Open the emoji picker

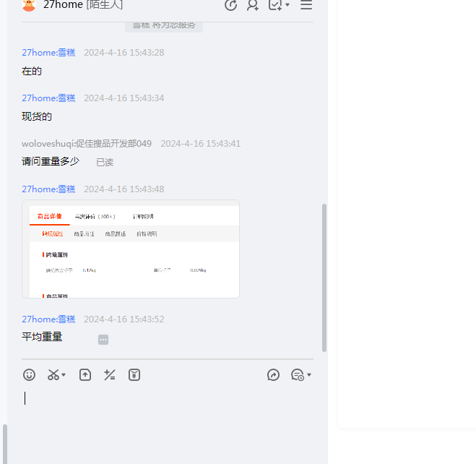(29, 374)
